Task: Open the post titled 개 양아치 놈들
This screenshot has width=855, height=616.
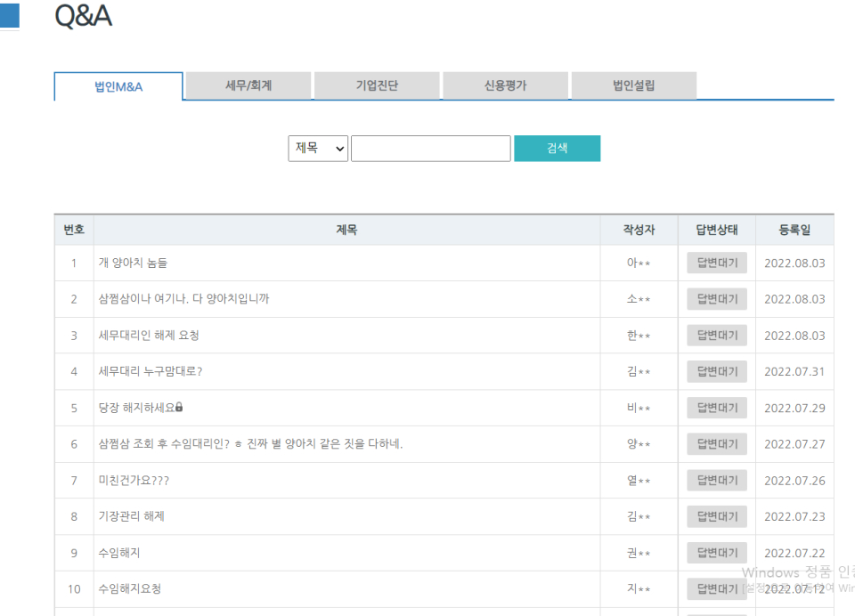Action: (133, 263)
